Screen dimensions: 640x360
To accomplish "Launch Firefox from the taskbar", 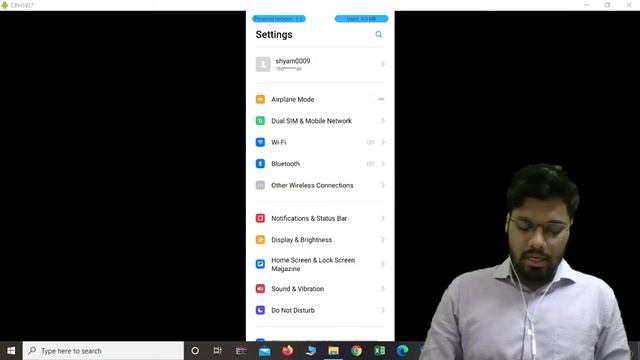I will pyautogui.click(x=287, y=351).
